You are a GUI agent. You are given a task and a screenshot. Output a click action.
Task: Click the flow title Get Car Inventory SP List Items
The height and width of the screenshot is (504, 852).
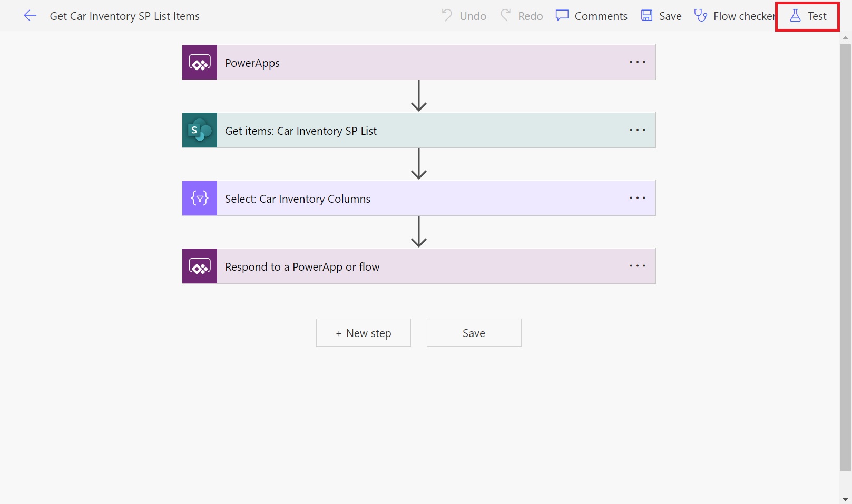point(124,16)
